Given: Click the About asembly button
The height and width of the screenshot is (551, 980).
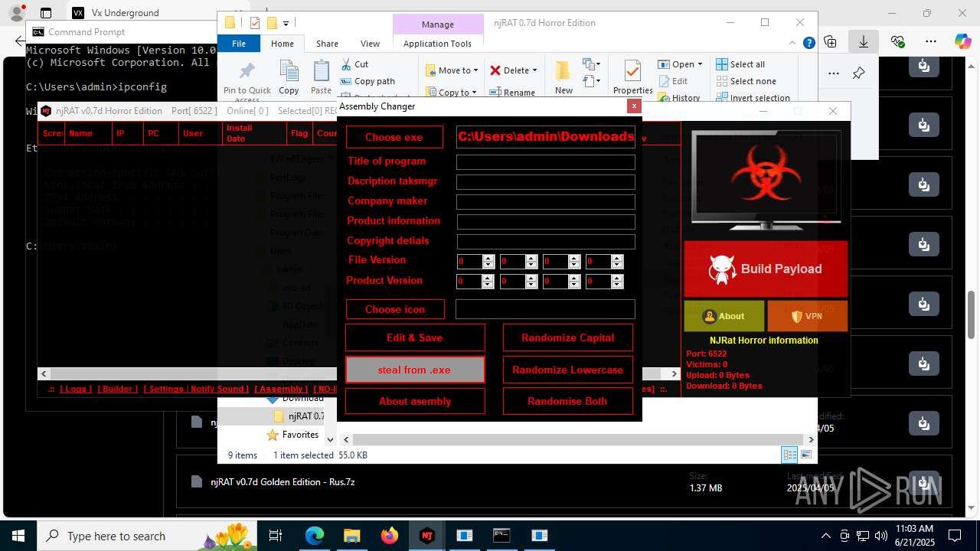Looking at the screenshot, I should pos(415,401).
